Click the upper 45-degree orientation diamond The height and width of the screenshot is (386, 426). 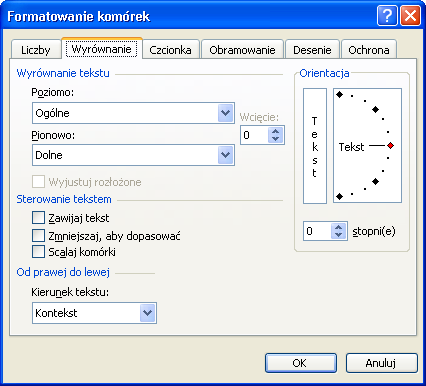375,109
